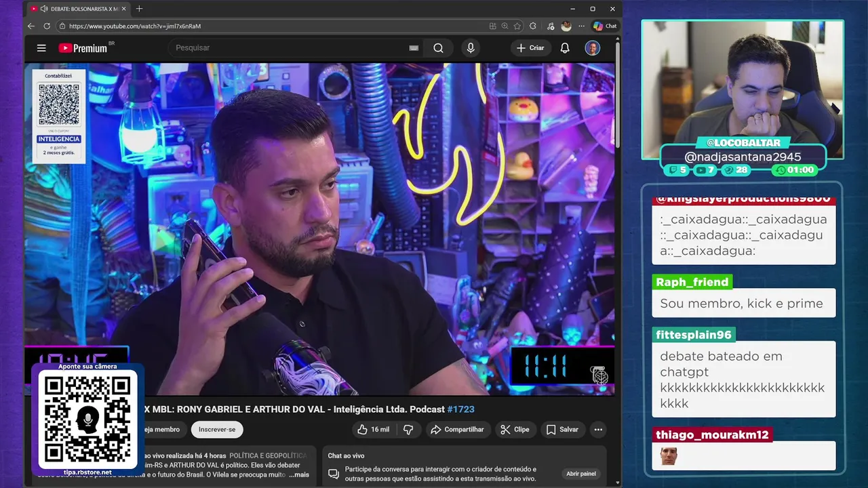Mute the tab via its speaker icon

click(x=44, y=9)
